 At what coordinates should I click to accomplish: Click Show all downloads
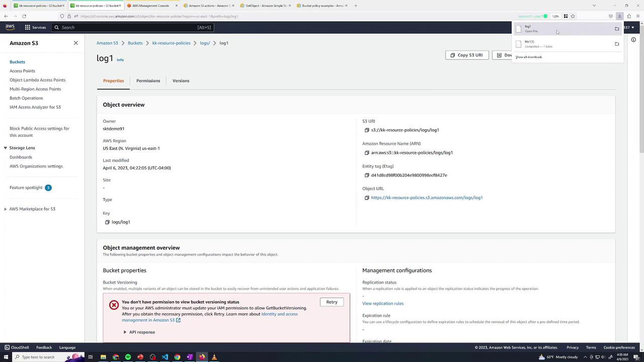[529, 57]
